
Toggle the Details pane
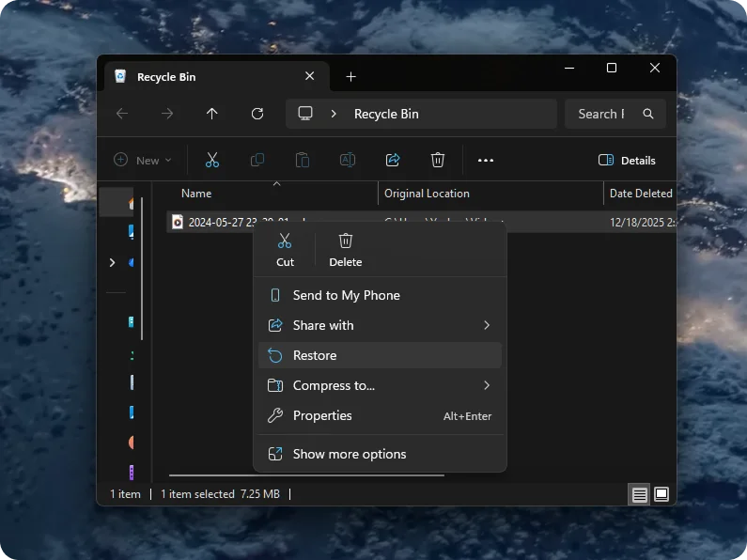click(627, 160)
